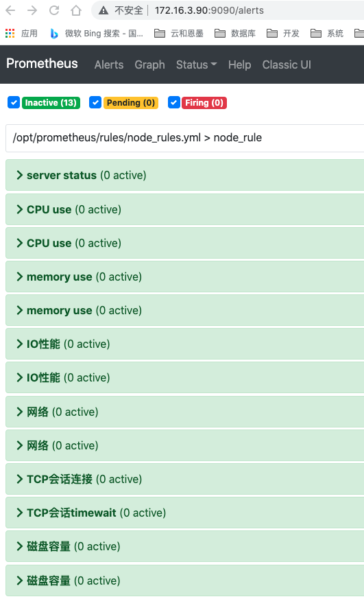The width and height of the screenshot is (364, 599).
Task: Go to the browser home icon
Action: coord(76,10)
